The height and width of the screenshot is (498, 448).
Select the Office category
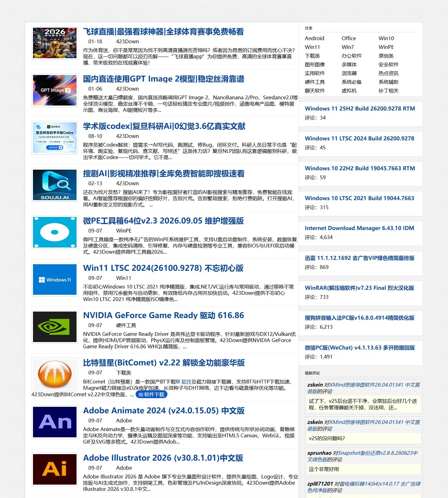pos(349,38)
